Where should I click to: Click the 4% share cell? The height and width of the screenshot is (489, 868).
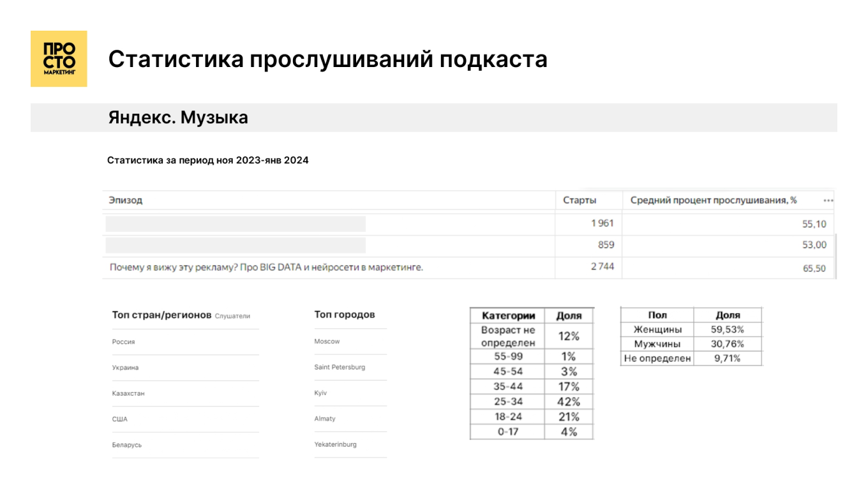[569, 432]
